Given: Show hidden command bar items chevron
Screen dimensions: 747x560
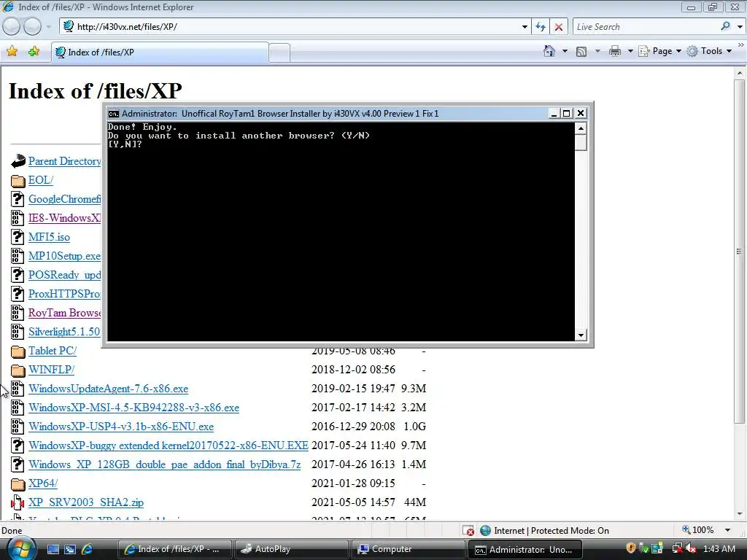Looking at the screenshot, I should coord(741,44).
